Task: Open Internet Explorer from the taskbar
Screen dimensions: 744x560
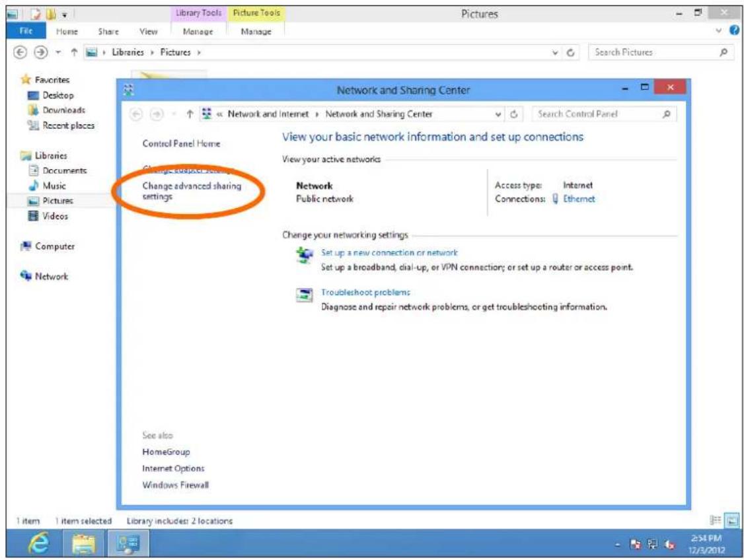Action: (x=39, y=543)
